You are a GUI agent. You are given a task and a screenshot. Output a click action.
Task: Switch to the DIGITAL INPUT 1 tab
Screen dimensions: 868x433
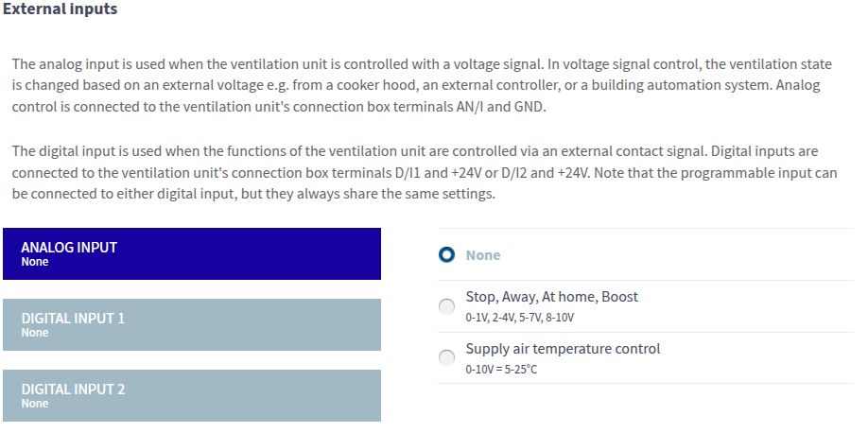191,324
